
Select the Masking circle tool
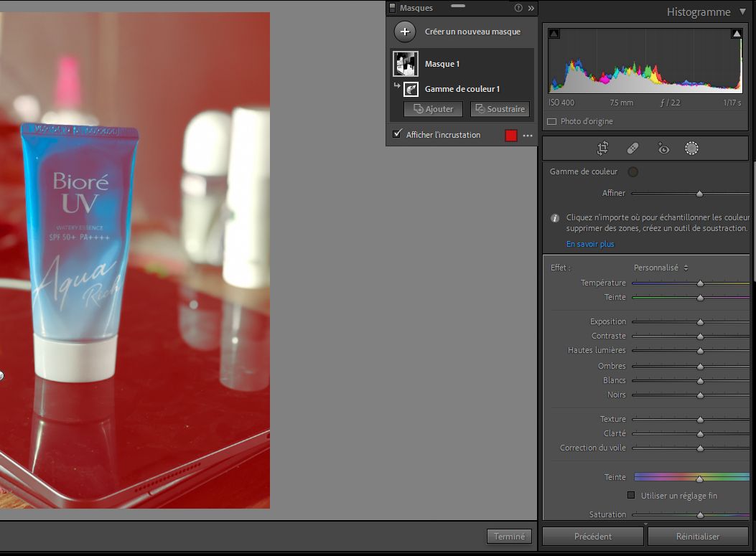(x=691, y=149)
